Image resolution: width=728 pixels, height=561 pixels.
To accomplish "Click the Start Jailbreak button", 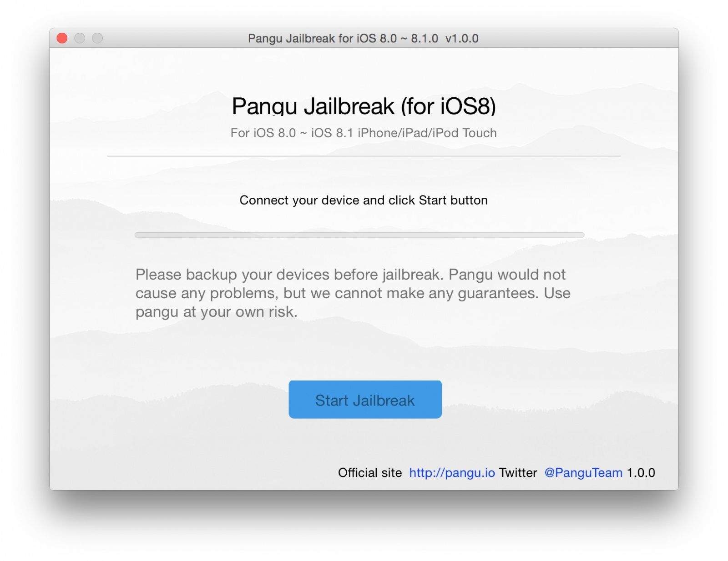I will pyautogui.click(x=365, y=400).
